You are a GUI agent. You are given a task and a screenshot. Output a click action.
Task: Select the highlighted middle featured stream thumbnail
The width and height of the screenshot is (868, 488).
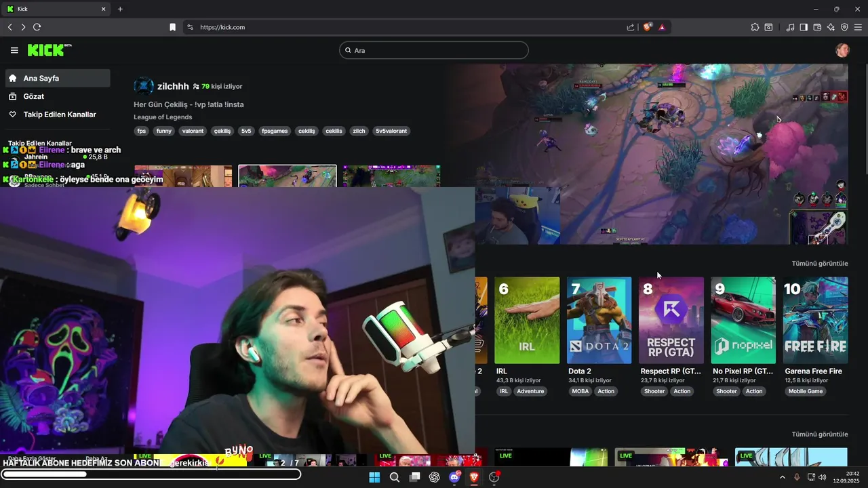tap(288, 176)
